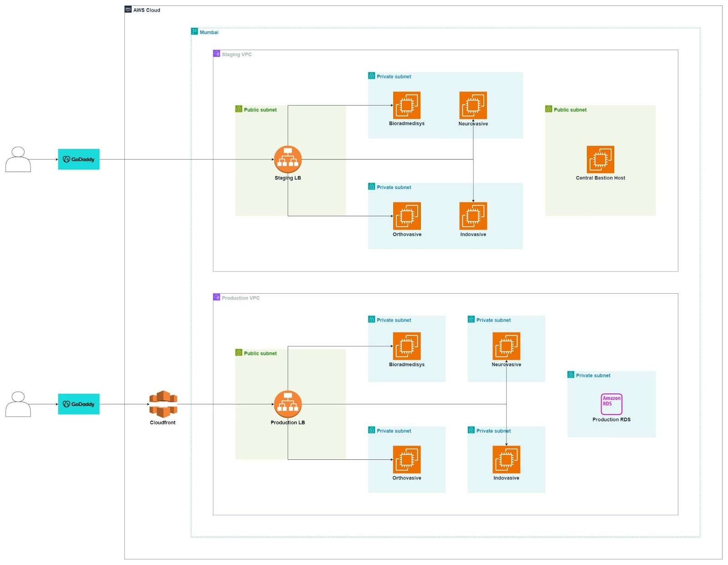Select the Neurovasive instance in Production VPC

pos(506,346)
